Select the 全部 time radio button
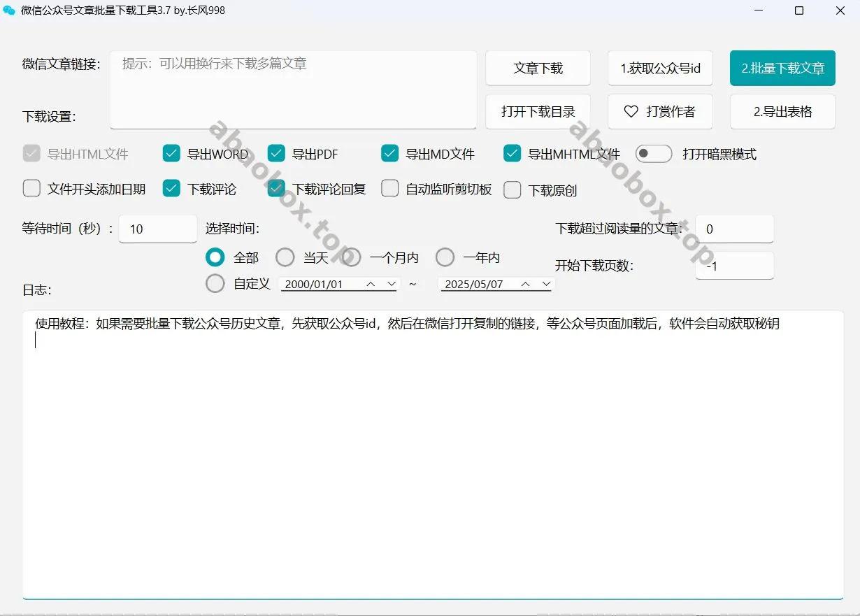 click(x=215, y=258)
